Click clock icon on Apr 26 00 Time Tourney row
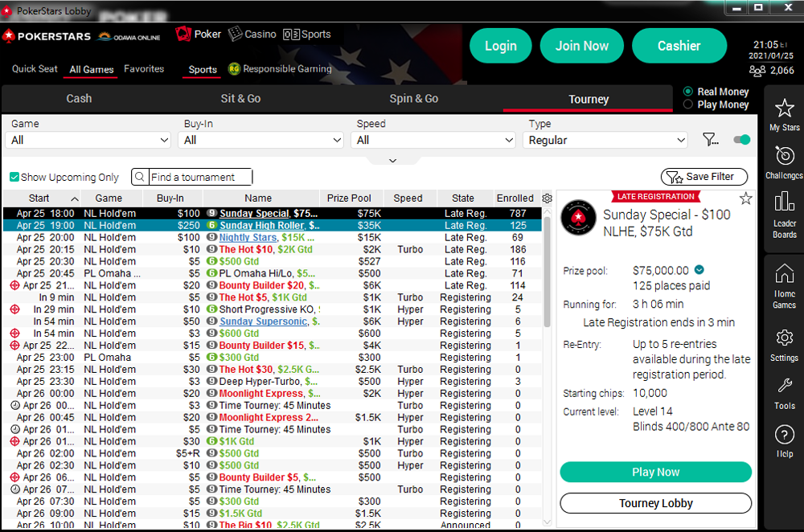 pyautogui.click(x=15, y=405)
